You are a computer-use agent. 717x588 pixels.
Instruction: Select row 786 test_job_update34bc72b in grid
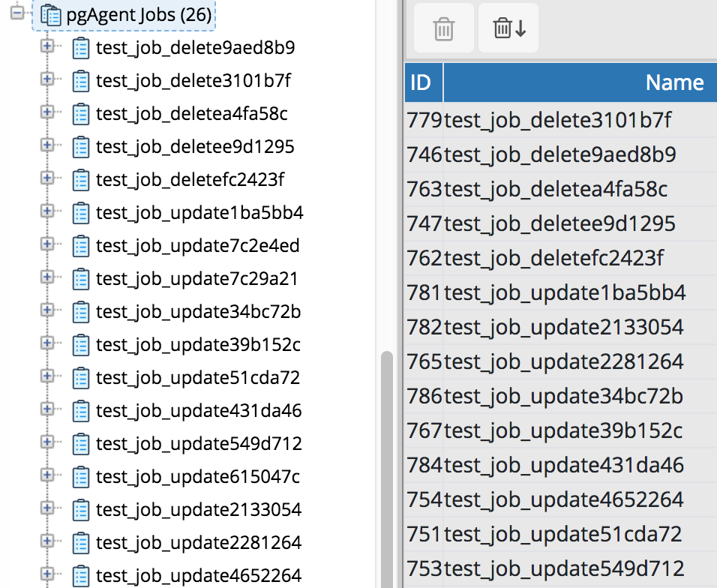(563, 396)
